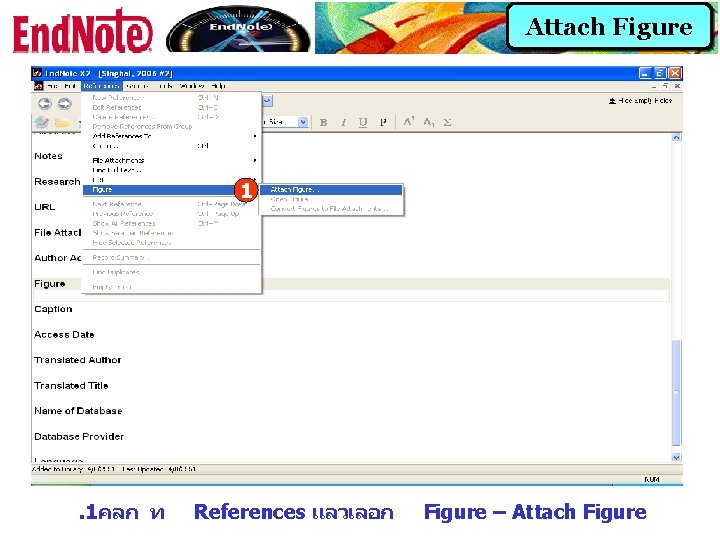Click the Access Date field label
This screenshot has width=720, height=540.
coord(64,335)
